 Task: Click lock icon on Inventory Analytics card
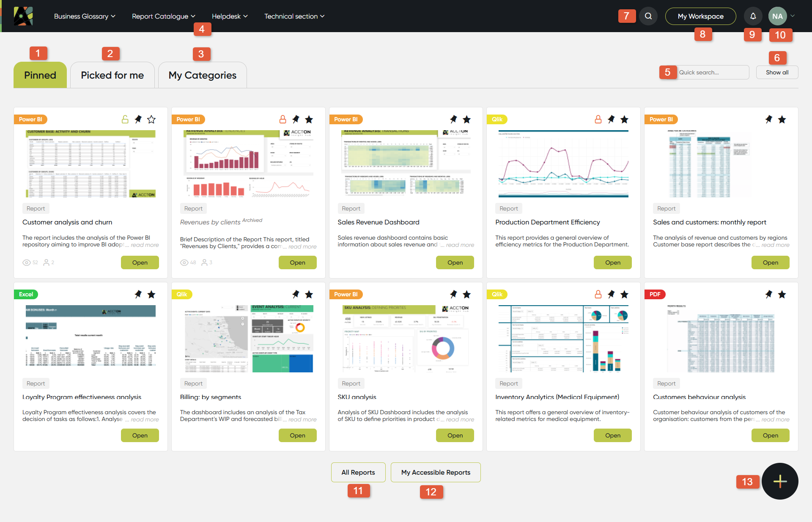coord(598,295)
